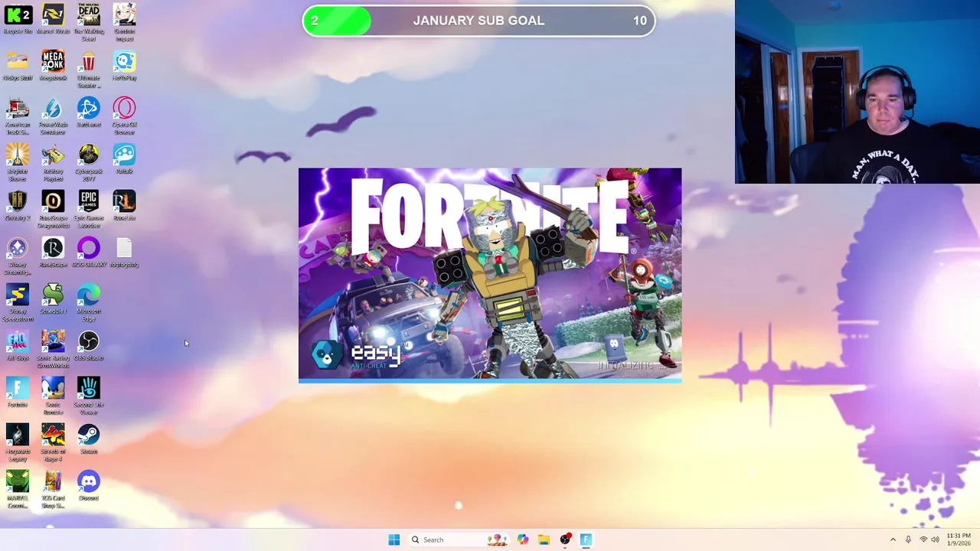980x551 pixels.
Task: Select the Fortnite desktop shortcut
Action: point(18,393)
